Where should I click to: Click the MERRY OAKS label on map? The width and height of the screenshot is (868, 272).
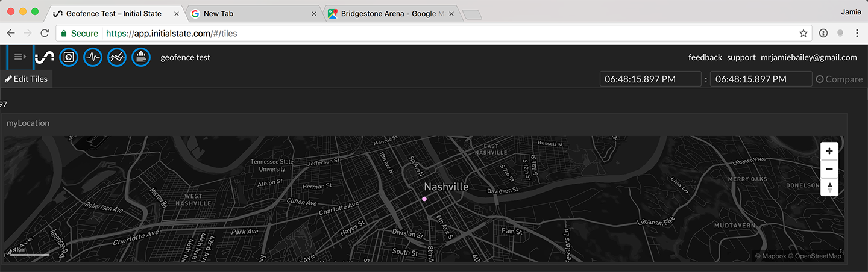pyautogui.click(x=747, y=179)
